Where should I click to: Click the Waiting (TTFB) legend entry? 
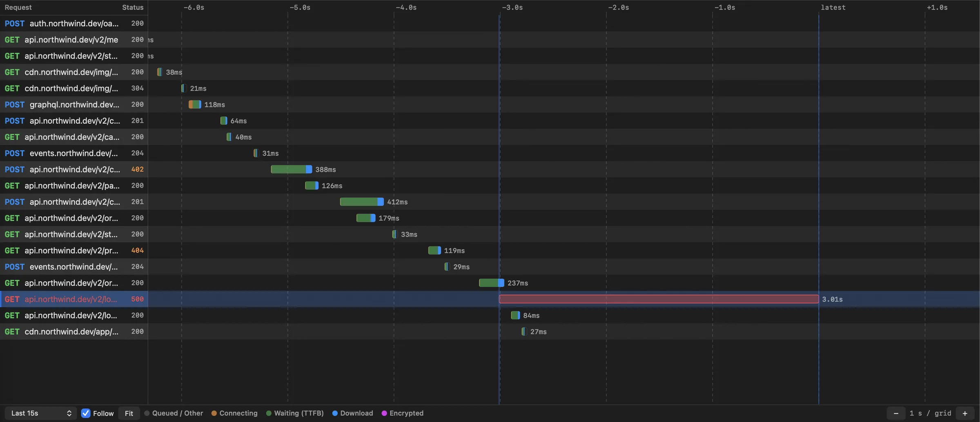pyautogui.click(x=295, y=413)
